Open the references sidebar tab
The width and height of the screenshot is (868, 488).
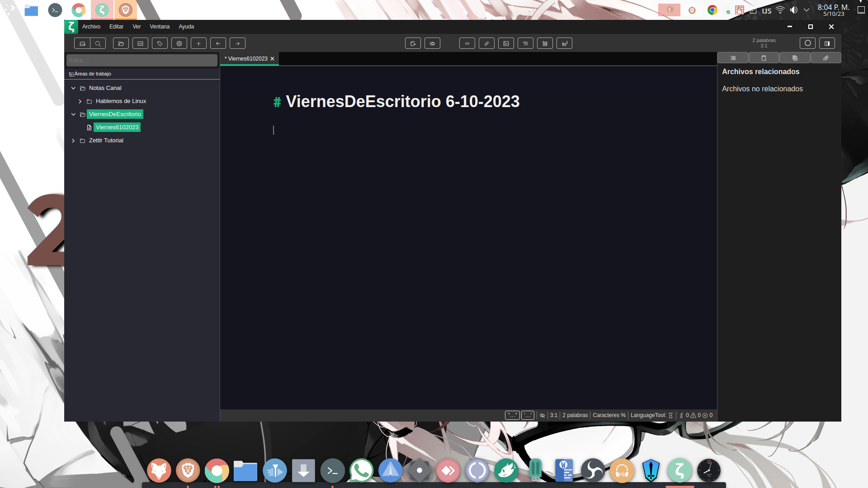[x=764, y=58]
